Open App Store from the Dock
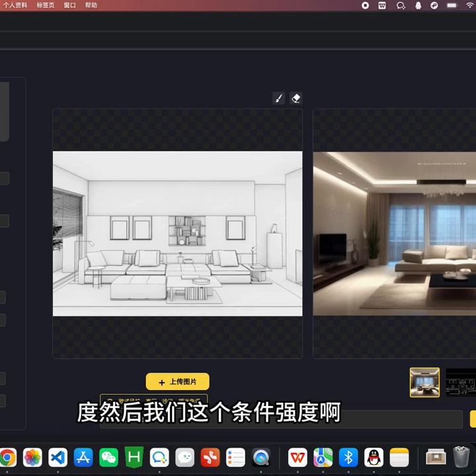This screenshot has height=476, width=476. pyautogui.click(x=83, y=457)
